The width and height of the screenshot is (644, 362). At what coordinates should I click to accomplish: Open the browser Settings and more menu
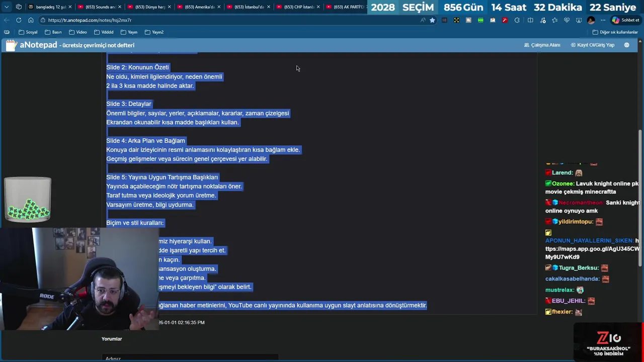[x=603, y=20]
